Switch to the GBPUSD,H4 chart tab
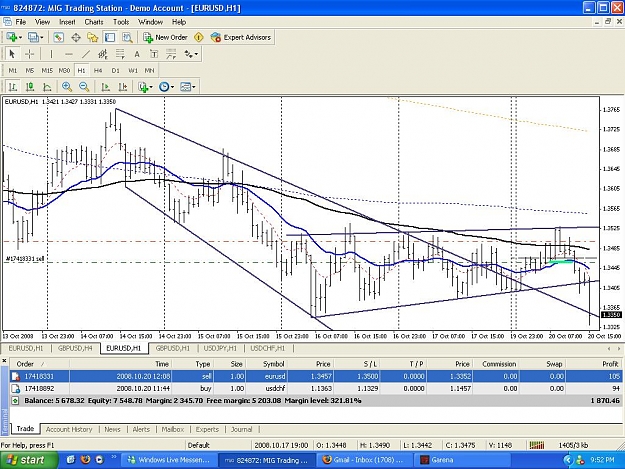The image size is (625, 469). [75, 348]
